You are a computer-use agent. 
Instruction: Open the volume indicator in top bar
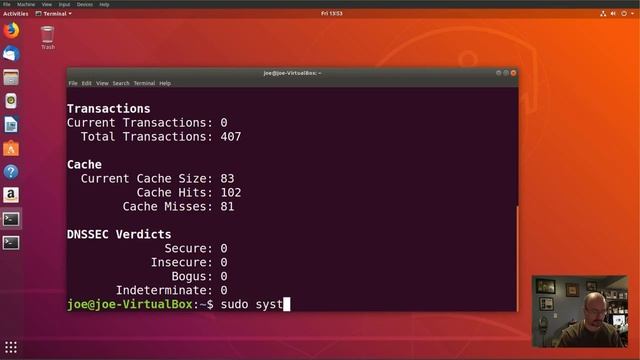click(613, 13)
